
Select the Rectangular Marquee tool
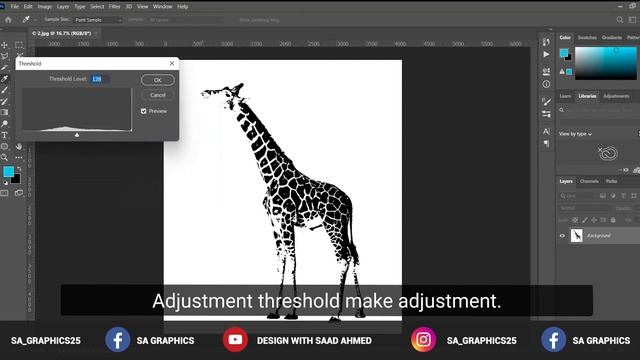[19, 45]
